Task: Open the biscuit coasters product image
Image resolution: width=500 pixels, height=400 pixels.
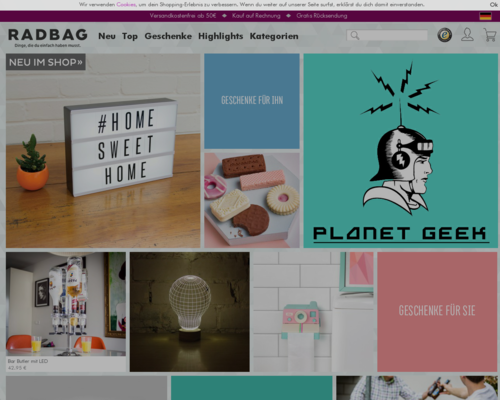Action: pyautogui.click(x=252, y=200)
